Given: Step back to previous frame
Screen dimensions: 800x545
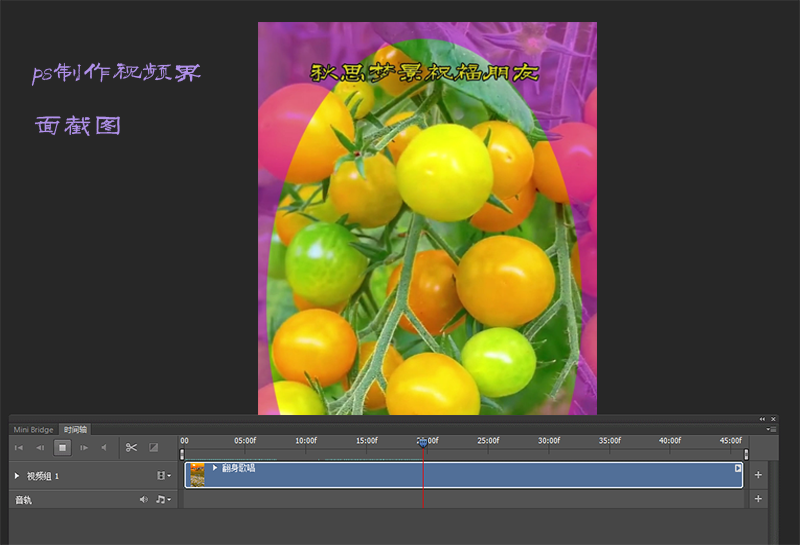Looking at the screenshot, I should pos(40,448).
